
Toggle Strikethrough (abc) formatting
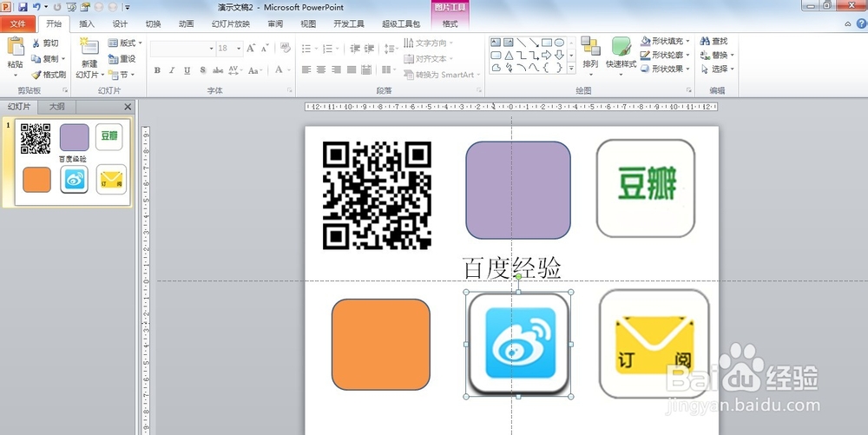click(x=218, y=70)
